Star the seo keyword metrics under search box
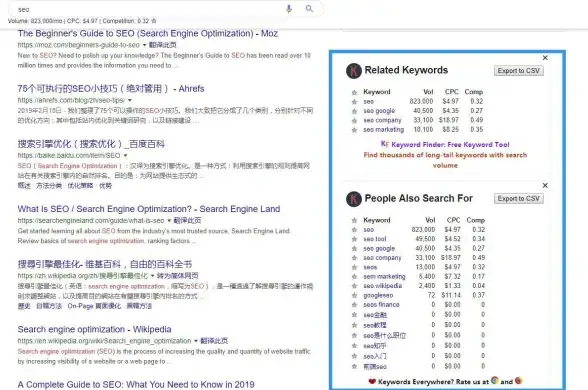Viewport: 588px width, 390px height. pos(154,21)
